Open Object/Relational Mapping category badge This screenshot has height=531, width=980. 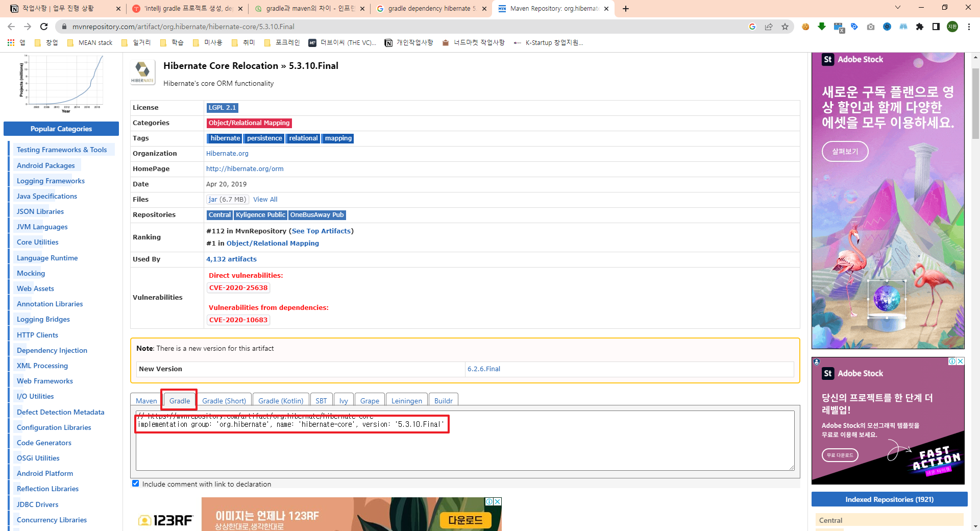point(249,123)
